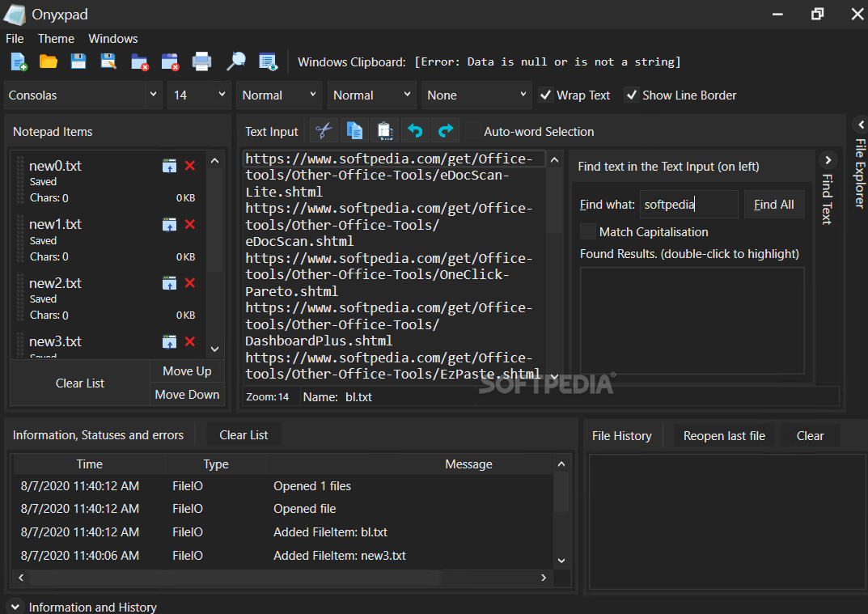Screen dimensions: 868x614
Task: Copy text using the copy icon
Action: click(x=354, y=131)
